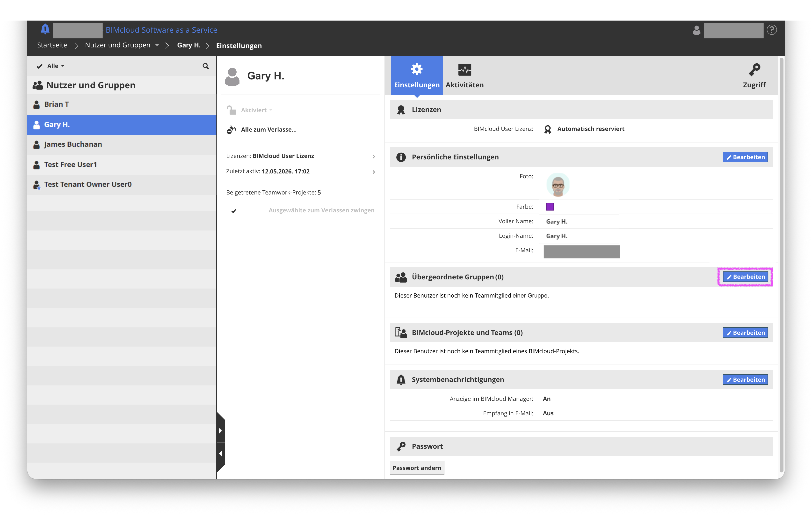
Task: Edit Systembenachrichtigungen via Bearbeiten
Action: coord(745,380)
